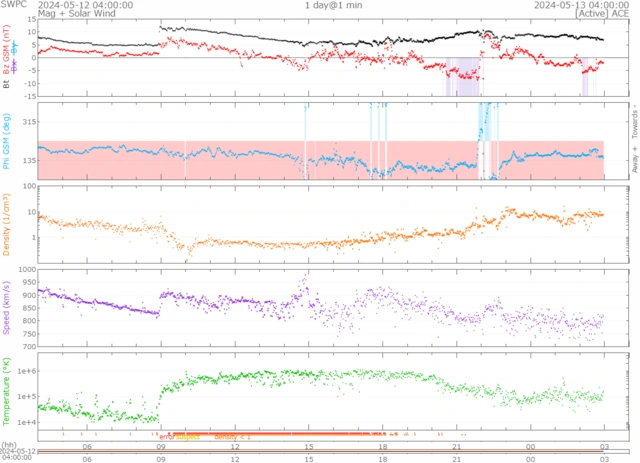
Task: Click the orange 'suspect' data flag label
Action: 187,437
